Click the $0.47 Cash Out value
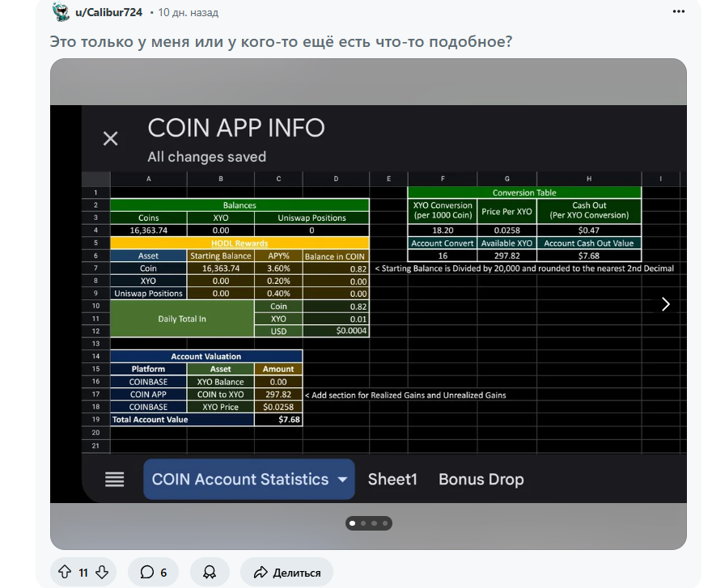The height and width of the screenshot is (588, 712). point(589,231)
